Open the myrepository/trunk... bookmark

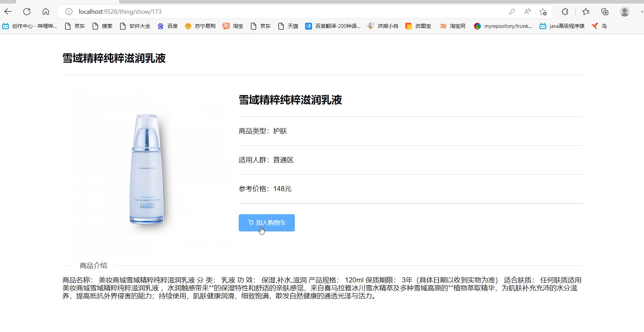(x=503, y=26)
